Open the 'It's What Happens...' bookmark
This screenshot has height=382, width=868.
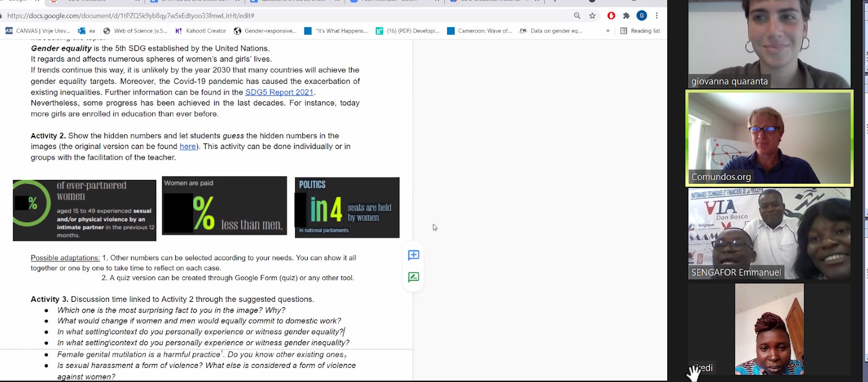pyautogui.click(x=336, y=31)
